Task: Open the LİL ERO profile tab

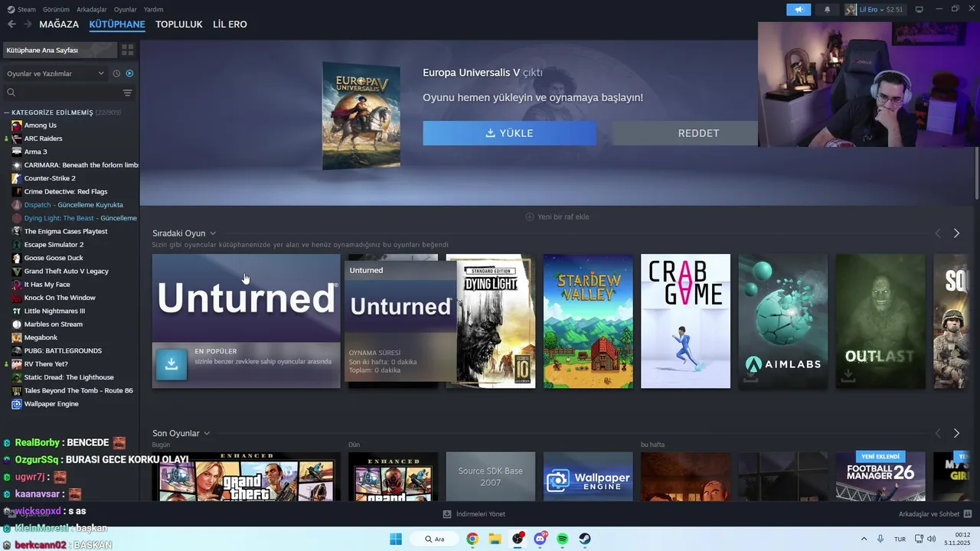Action: tap(230, 24)
